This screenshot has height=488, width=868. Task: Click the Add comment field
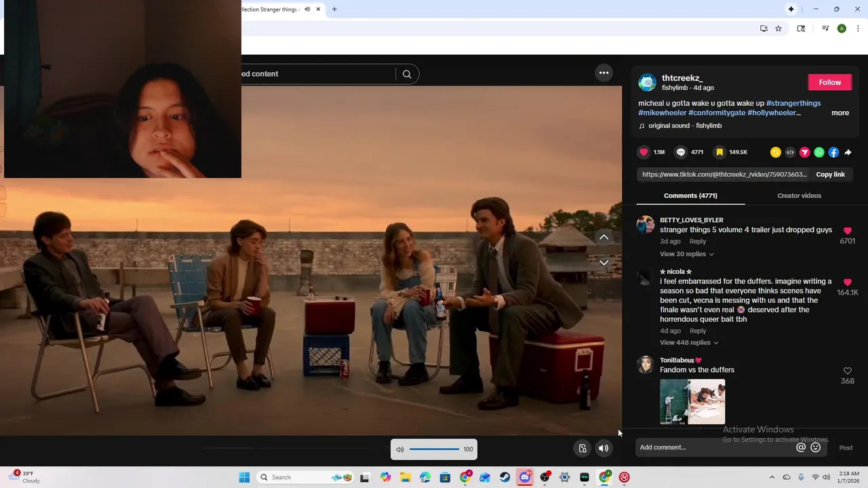click(x=715, y=447)
